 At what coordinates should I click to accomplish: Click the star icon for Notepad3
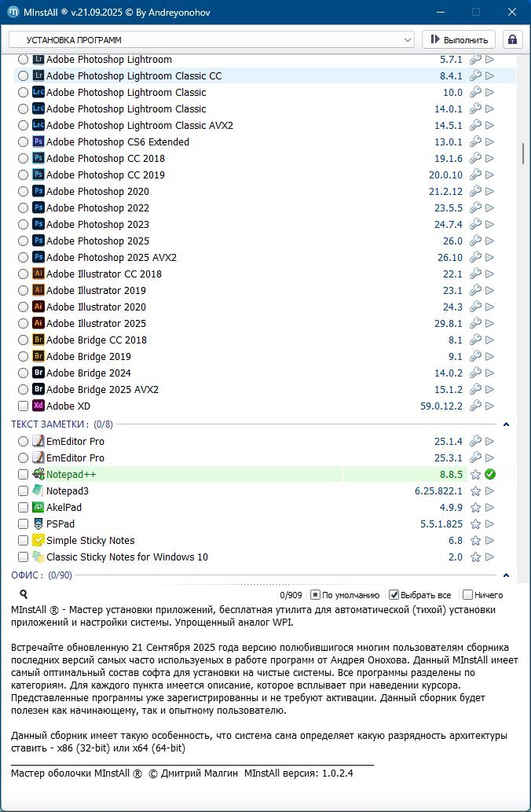[x=474, y=491]
